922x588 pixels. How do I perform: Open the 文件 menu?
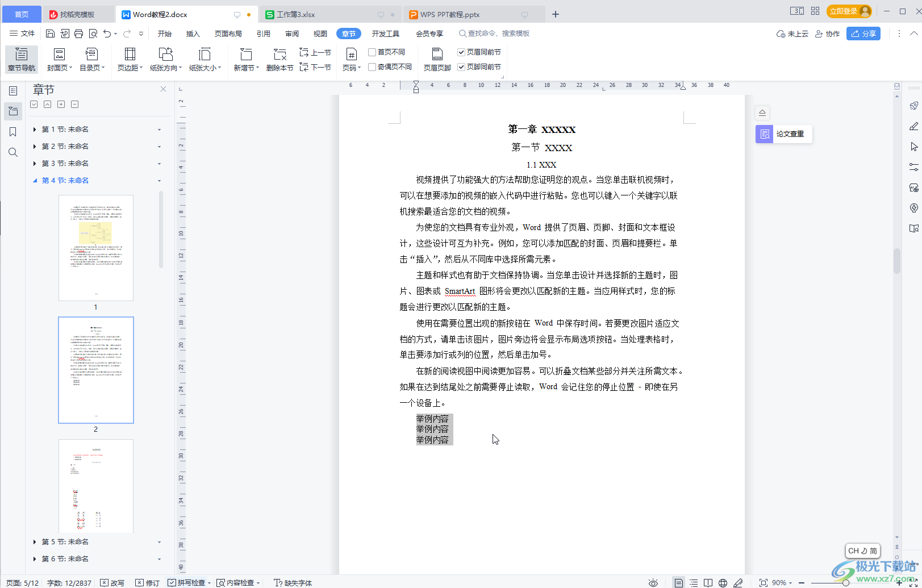tap(22, 34)
